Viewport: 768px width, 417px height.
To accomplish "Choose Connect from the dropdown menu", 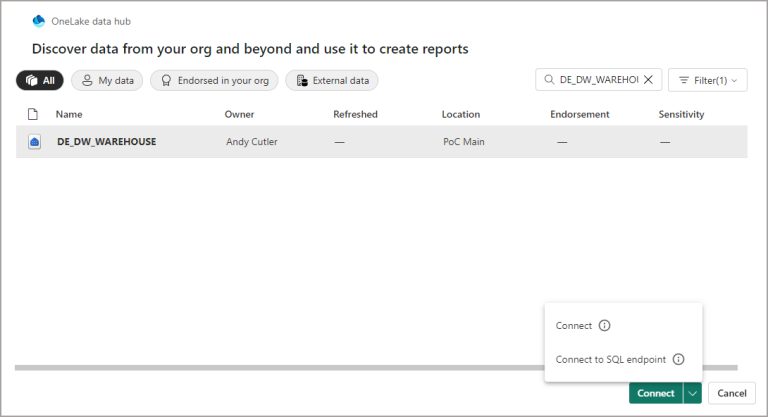I will [x=574, y=326].
